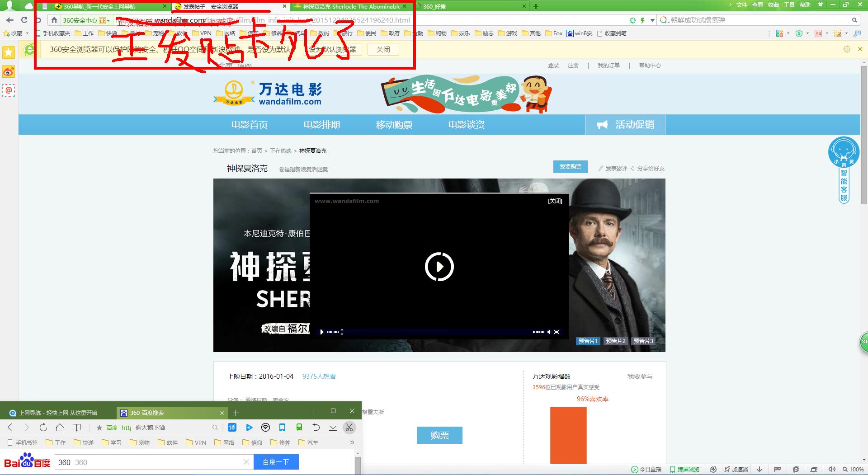This screenshot has width=868, height=475.
Task: Expand more bookmarks chevron in small window
Action: click(x=352, y=442)
